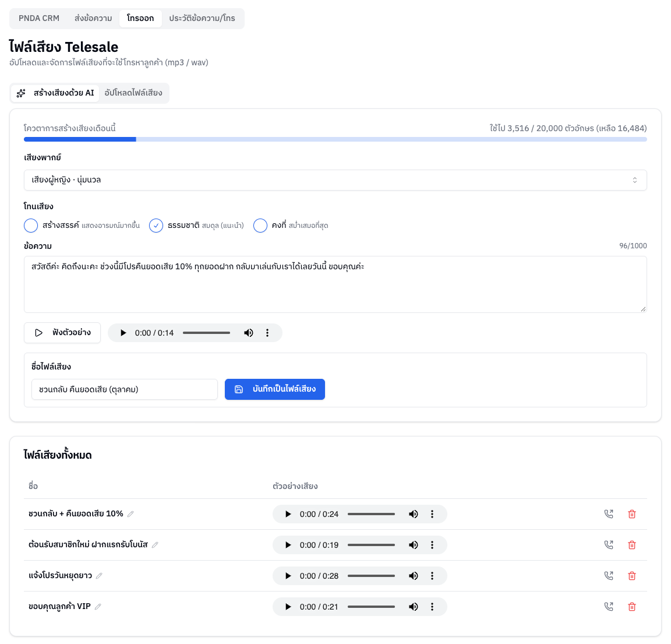This screenshot has width=671, height=644.
Task: Open more options on แจ้งโปรวันหยุดยาว player
Action: [x=432, y=575]
